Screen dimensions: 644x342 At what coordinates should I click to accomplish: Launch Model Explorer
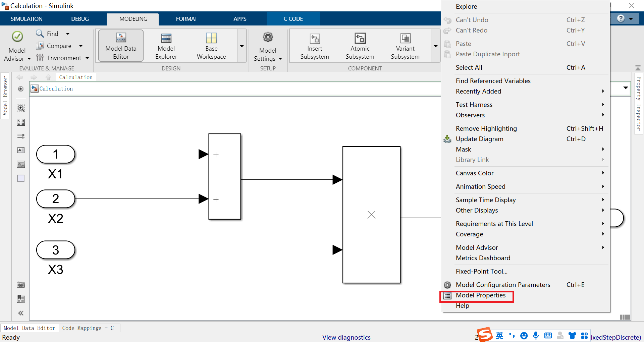click(166, 46)
